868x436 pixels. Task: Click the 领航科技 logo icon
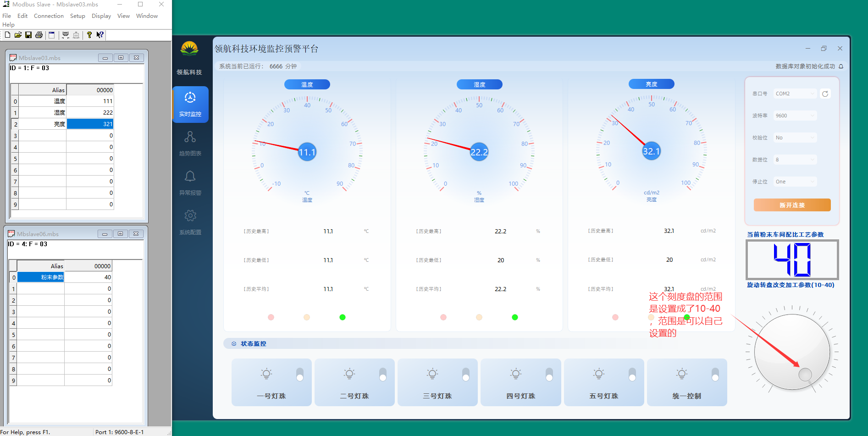pos(189,49)
